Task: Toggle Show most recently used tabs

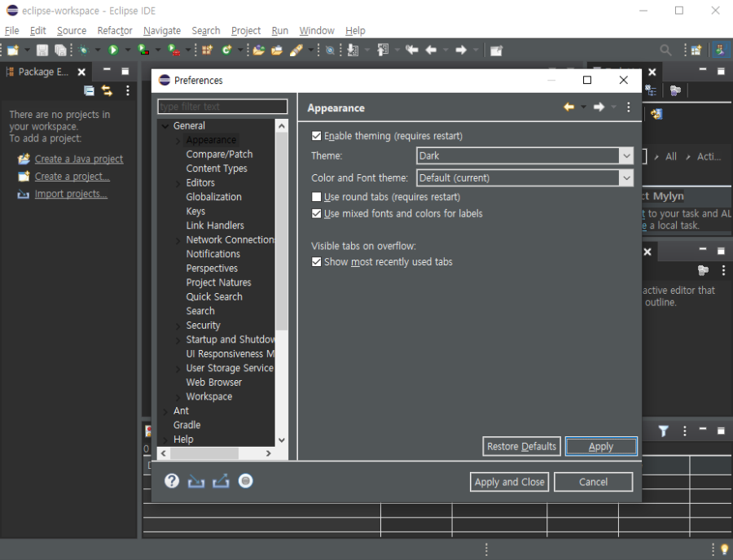Action: pos(317,262)
